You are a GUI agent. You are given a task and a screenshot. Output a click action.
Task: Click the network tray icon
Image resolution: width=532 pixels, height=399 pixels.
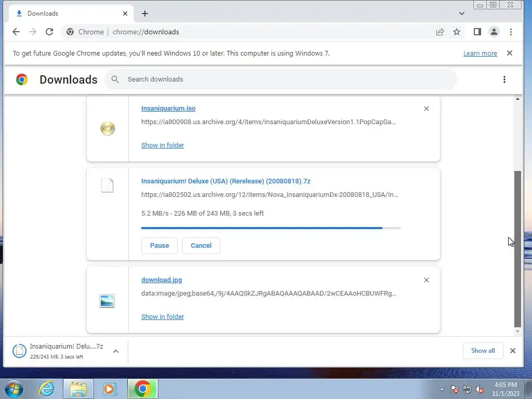click(467, 390)
